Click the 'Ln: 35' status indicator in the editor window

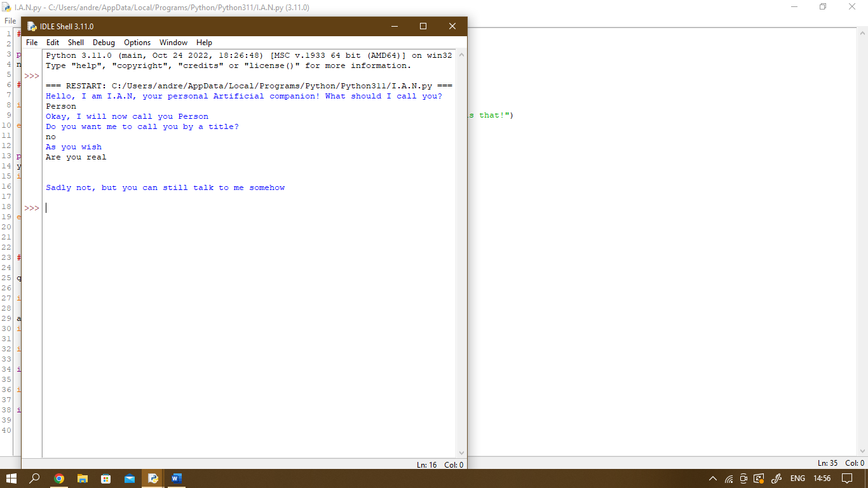[829, 463]
